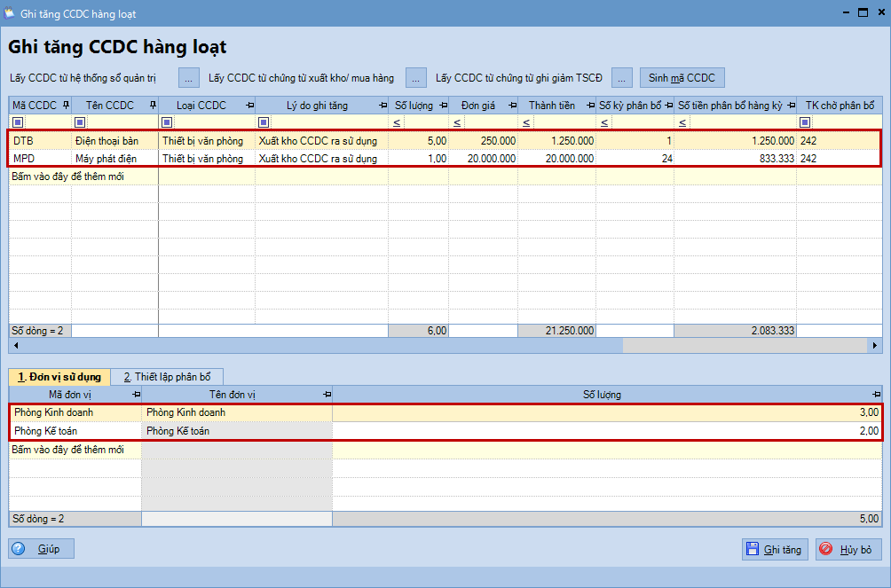Screen dimensions: 891x588
Task: Click the Sinh mã CCDC button
Action: click(682, 78)
